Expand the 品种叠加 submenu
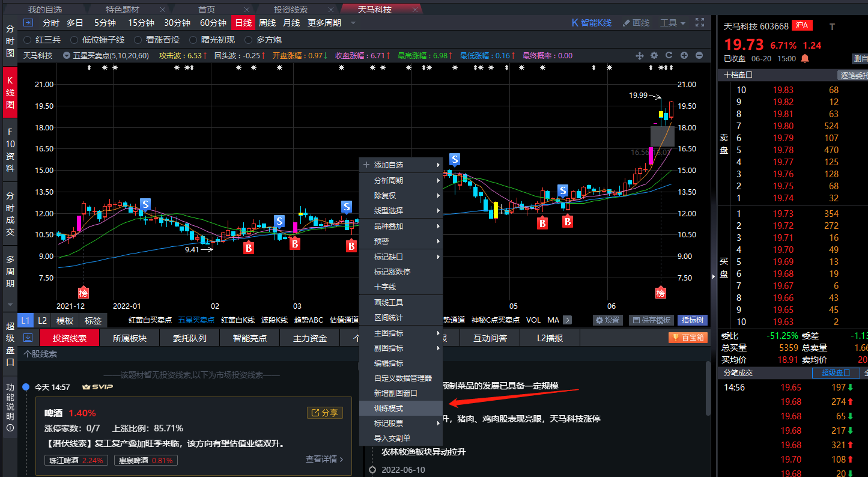This screenshot has width=868, height=477. click(401, 226)
